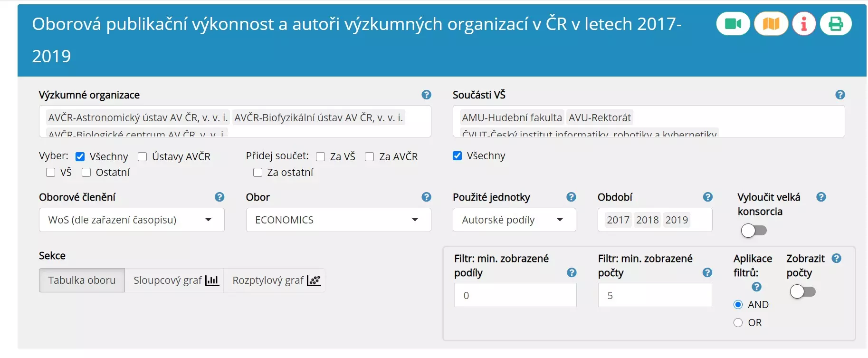Open help icon next to Obor
The height and width of the screenshot is (358, 868).
tap(426, 197)
